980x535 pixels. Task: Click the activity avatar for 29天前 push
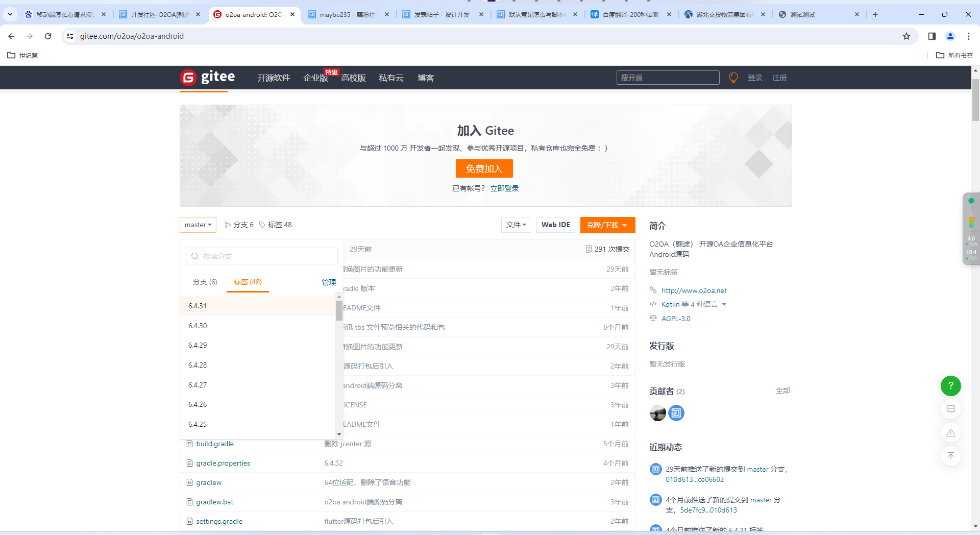(656, 469)
